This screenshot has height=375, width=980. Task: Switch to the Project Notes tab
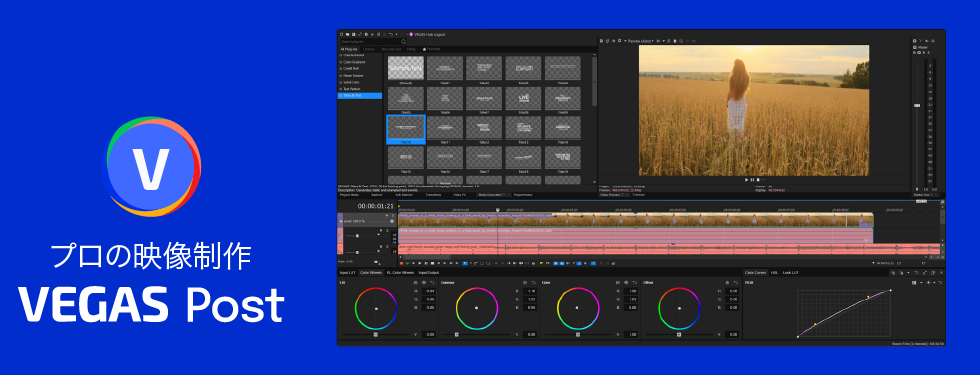[523, 194]
